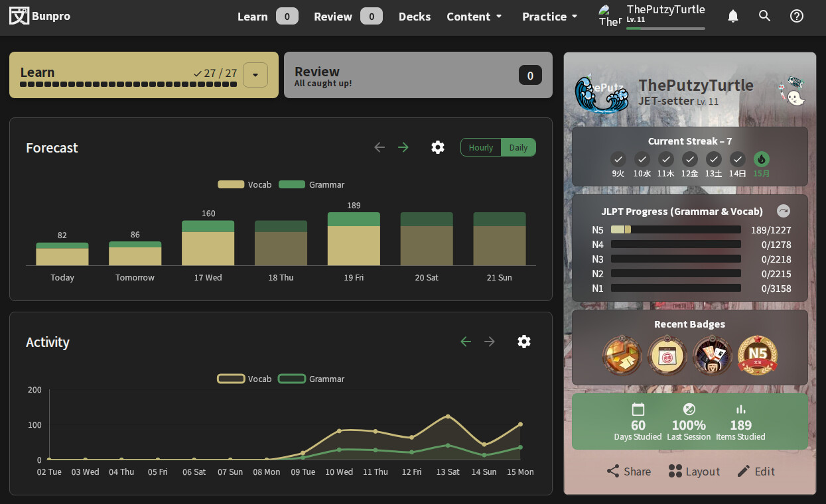Click the N1 progress bar
This screenshot has height=504, width=826.
pos(676,288)
